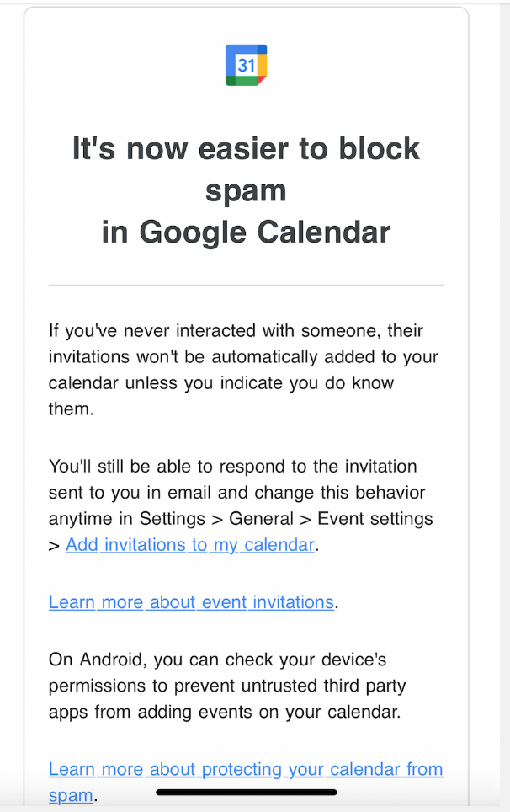
Task: Open the "Add invitations to my calendar" link
Action: point(190,544)
